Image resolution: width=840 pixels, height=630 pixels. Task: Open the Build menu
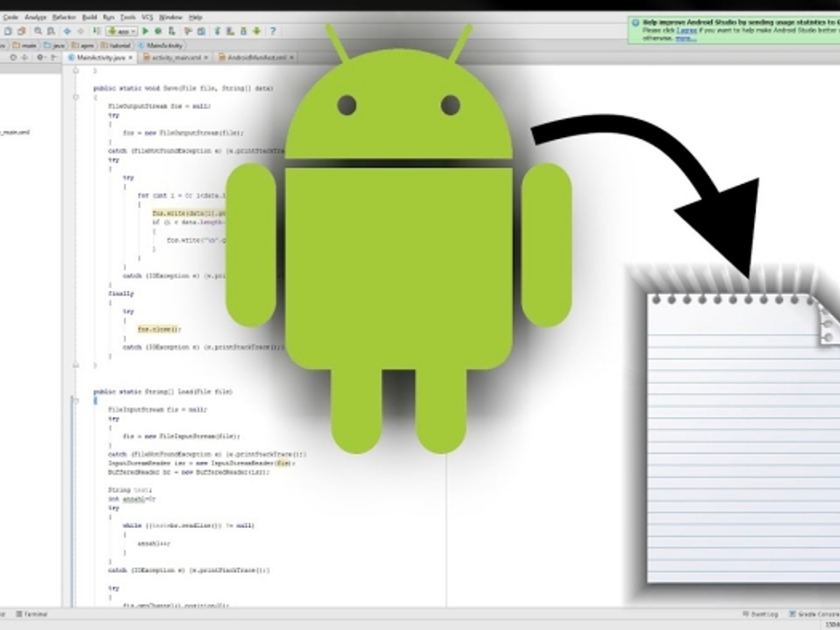(90, 17)
